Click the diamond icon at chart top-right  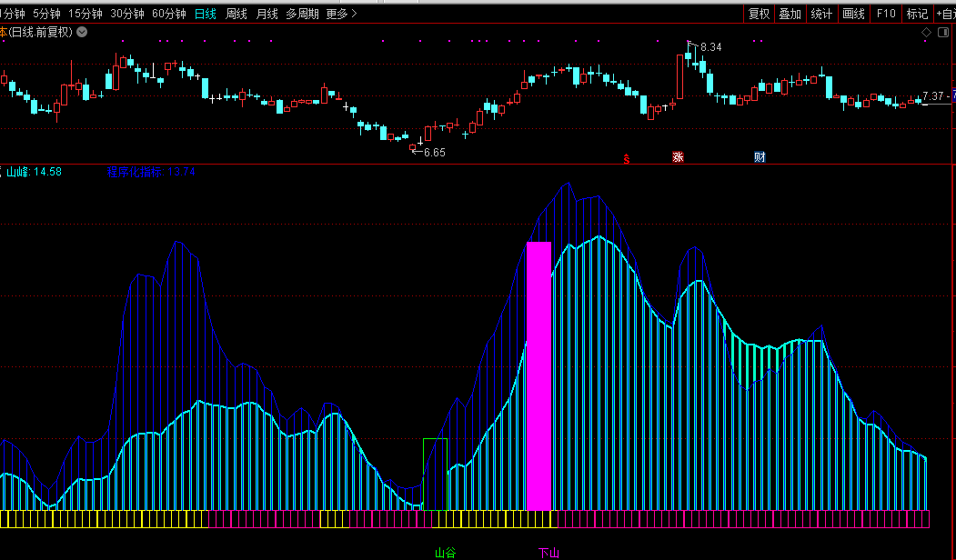point(926,32)
